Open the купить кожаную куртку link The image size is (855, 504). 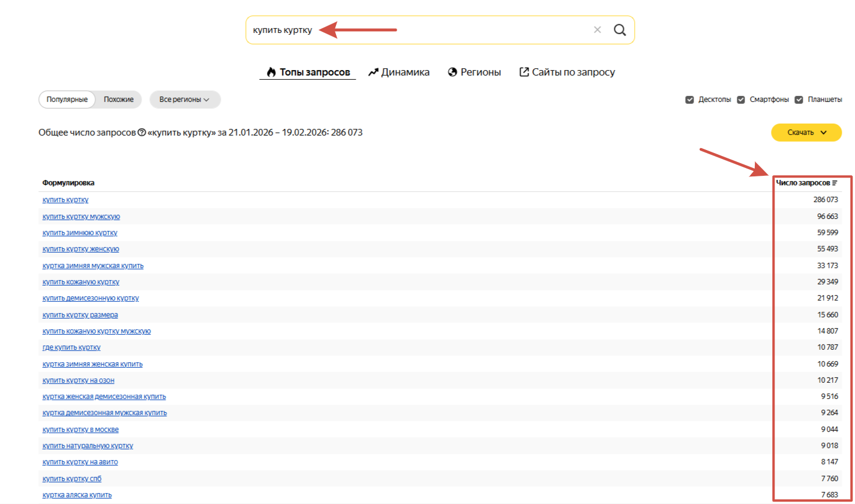pyautogui.click(x=80, y=282)
